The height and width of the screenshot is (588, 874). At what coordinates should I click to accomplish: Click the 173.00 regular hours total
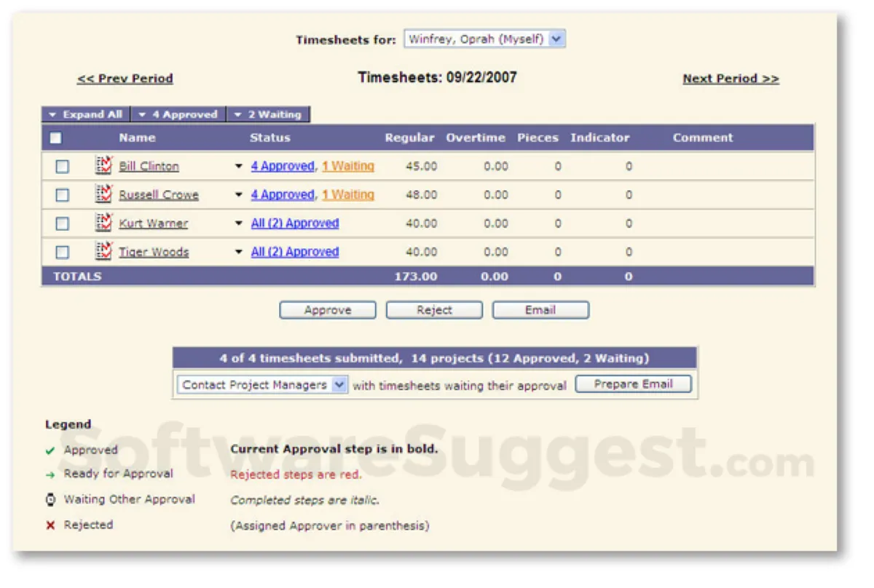tap(416, 277)
